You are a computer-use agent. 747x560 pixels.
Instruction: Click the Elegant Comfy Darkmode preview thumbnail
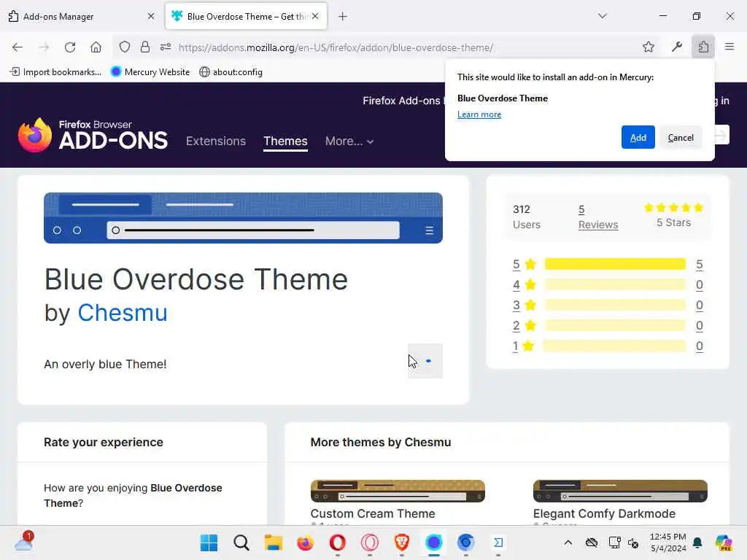[x=620, y=491]
